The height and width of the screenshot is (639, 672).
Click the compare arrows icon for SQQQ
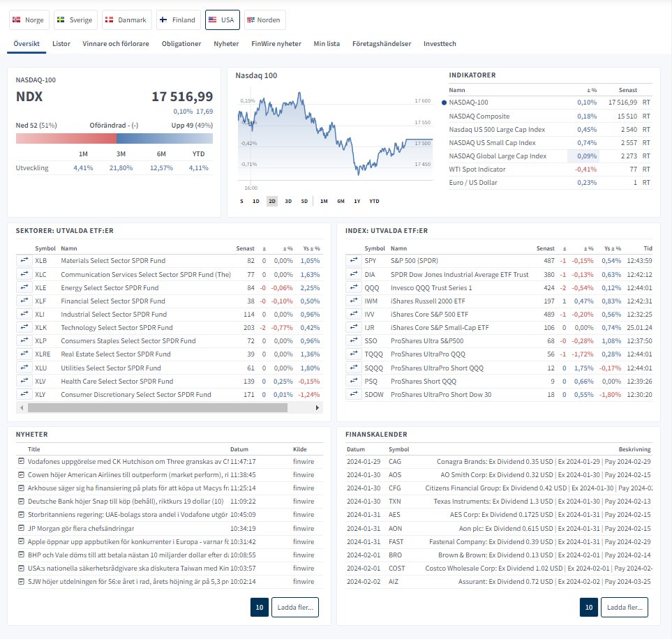click(x=354, y=368)
